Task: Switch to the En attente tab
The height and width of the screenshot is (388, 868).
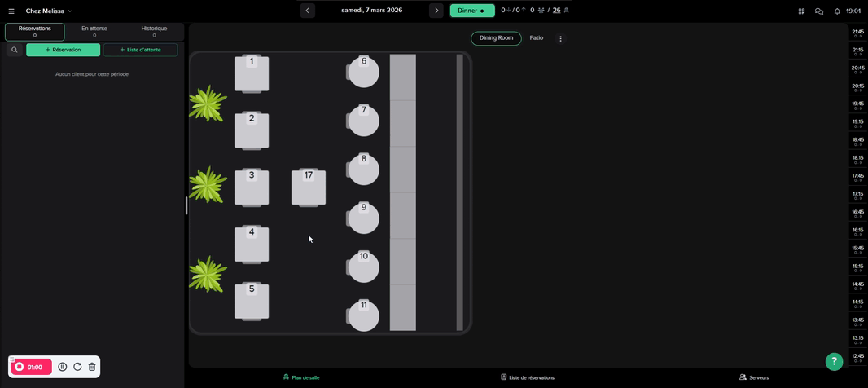Action: (94, 32)
